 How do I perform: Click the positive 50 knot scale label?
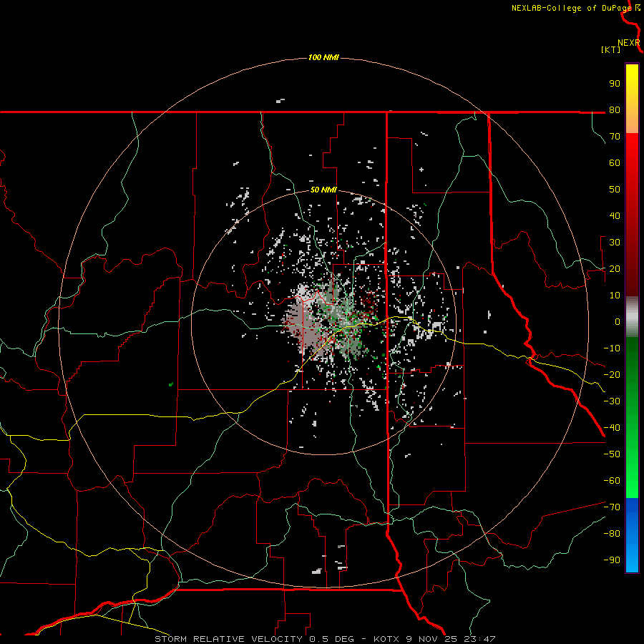[615, 190]
